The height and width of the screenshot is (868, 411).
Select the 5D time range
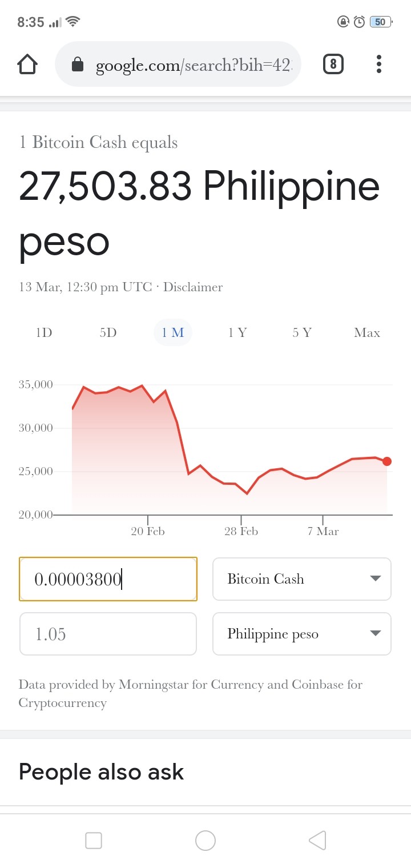coord(108,333)
